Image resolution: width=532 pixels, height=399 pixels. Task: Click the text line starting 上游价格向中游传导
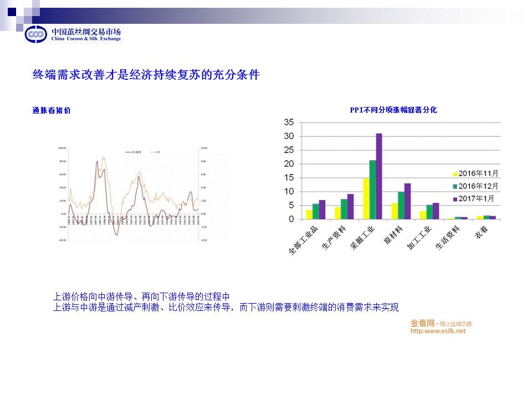(141, 296)
